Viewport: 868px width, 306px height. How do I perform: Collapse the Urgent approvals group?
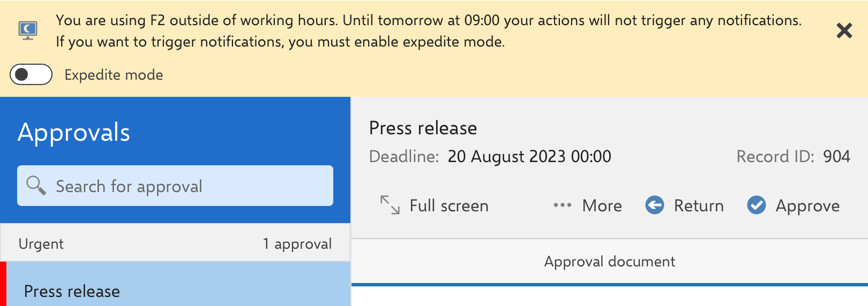[x=41, y=244]
